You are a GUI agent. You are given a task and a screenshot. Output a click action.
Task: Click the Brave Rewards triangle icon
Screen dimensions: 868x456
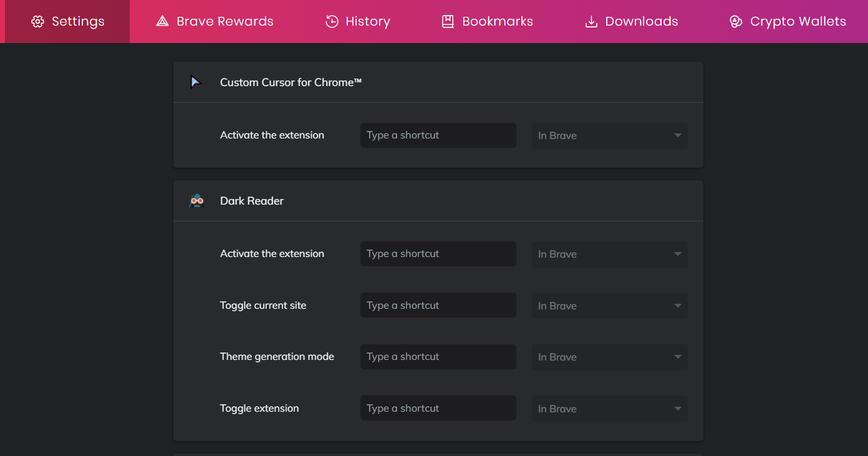[162, 22]
